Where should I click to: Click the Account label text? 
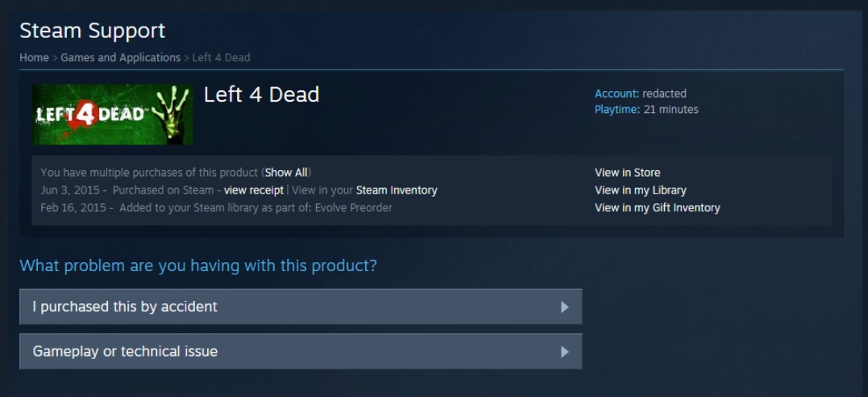pos(617,94)
